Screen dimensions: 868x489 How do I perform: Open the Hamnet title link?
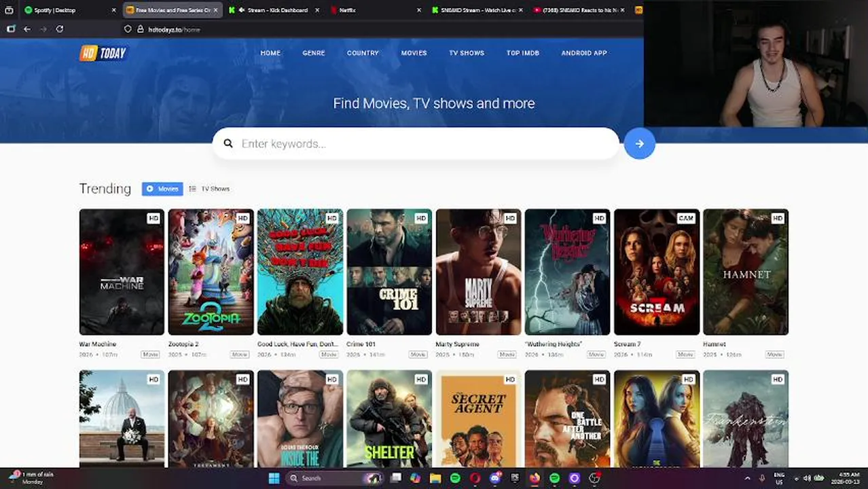coord(715,344)
